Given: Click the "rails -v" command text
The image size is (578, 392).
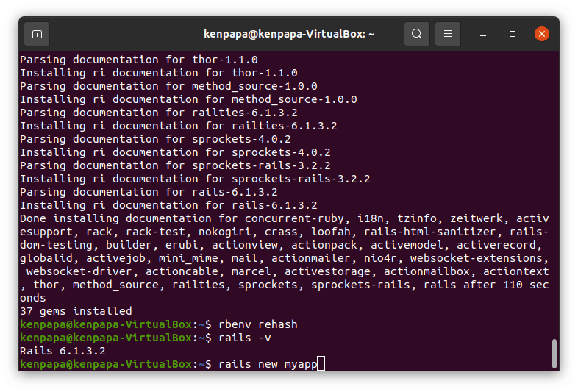Looking at the screenshot, I should [x=245, y=338].
